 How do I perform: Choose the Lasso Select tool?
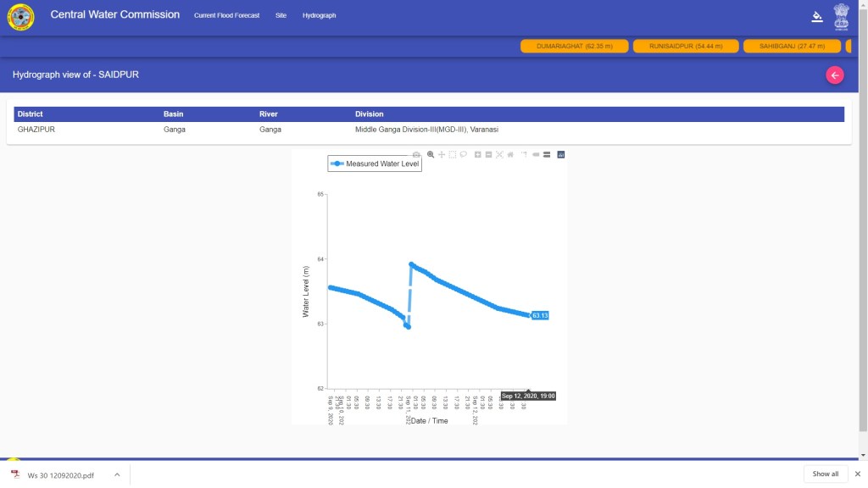click(x=464, y=154)
